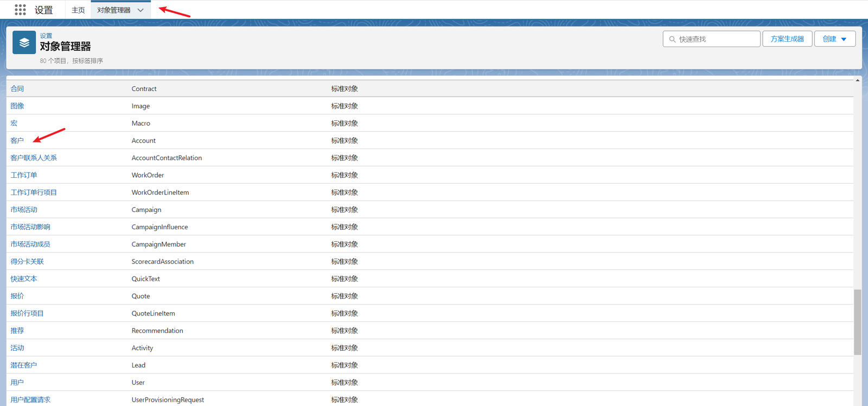Screen dimensions: 868x406
Task: Open the 客户联系人关系 object link
Action: [34, 158]
